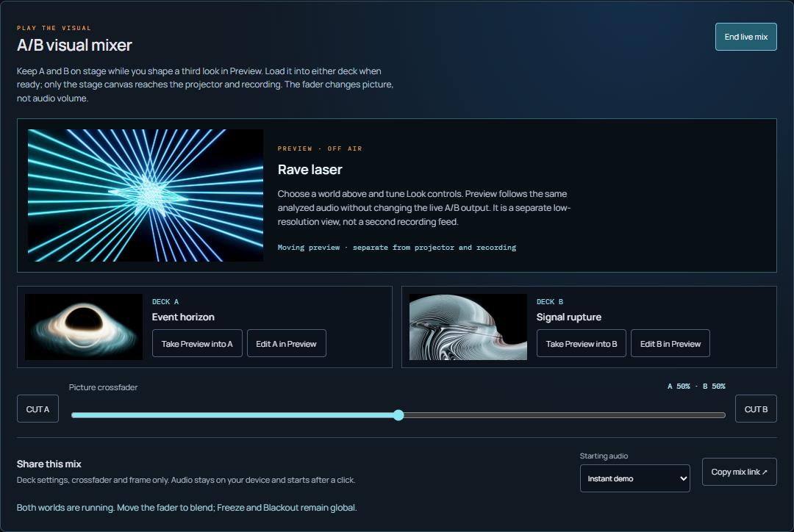Click the End live mix button
The width and height of the screenshot is (794, 532).
click(x=745, y=37)
